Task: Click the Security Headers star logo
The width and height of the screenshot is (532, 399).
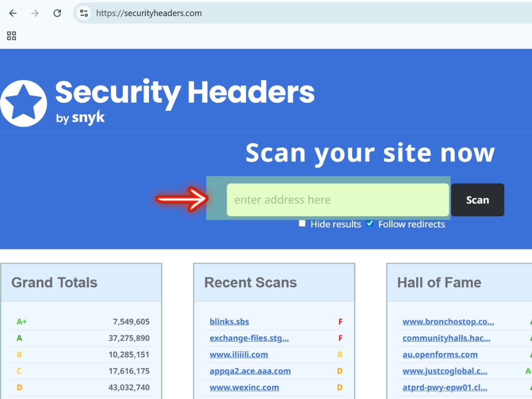Action: (23, 103)
